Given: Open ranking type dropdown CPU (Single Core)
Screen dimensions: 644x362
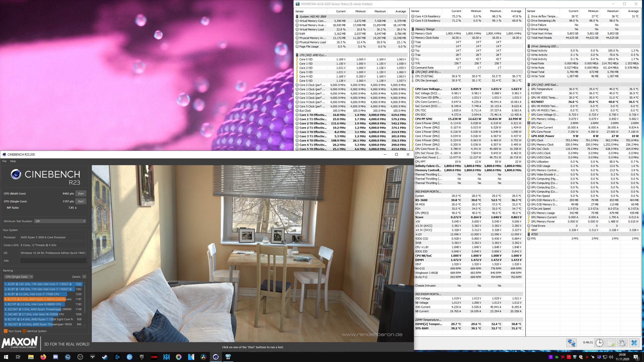Looking at the screenshot, I should tap(19, 277).
